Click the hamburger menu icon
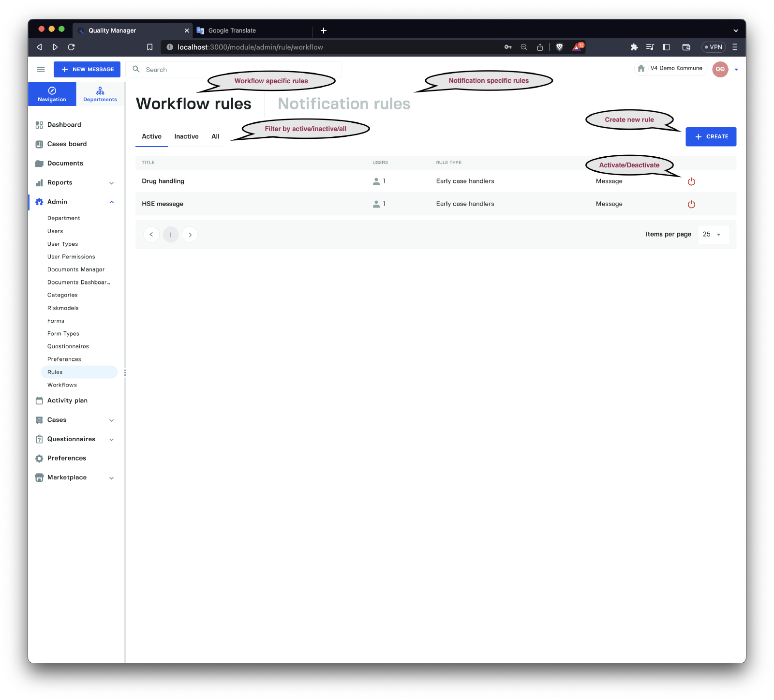 41,70
